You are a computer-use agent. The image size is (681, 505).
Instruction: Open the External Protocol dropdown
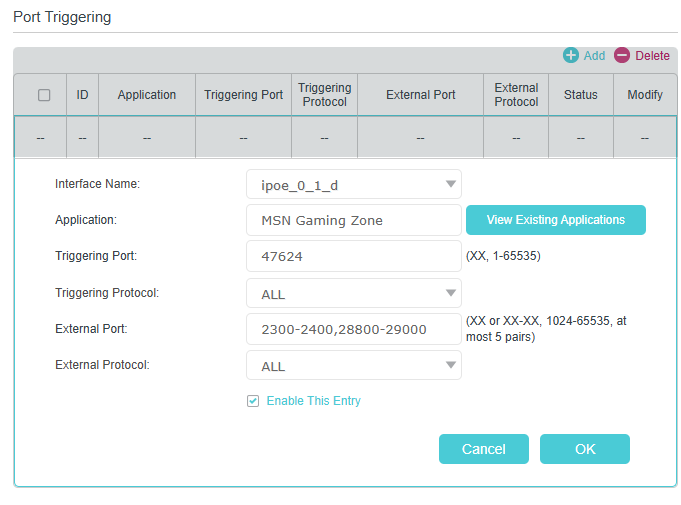click(354, 365)
